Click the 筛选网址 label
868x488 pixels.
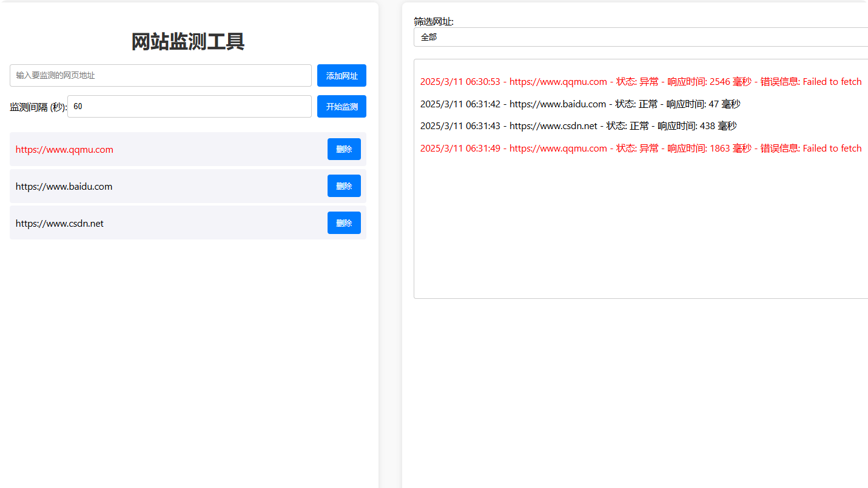pos(434,22)
